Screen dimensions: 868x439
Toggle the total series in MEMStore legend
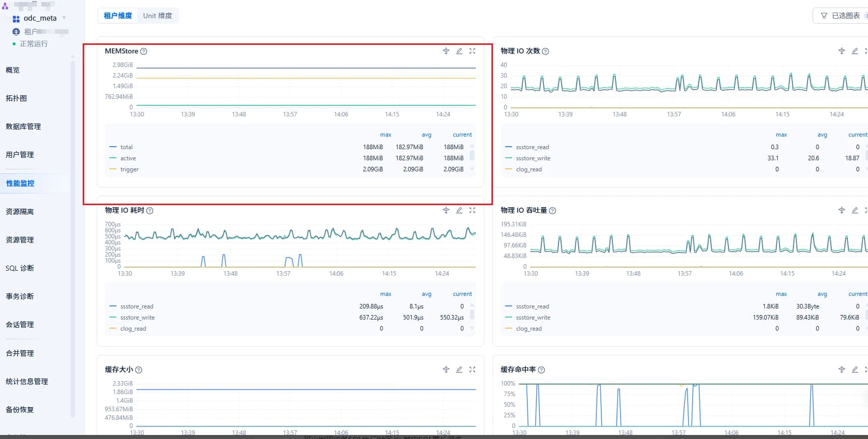[126, 147]
